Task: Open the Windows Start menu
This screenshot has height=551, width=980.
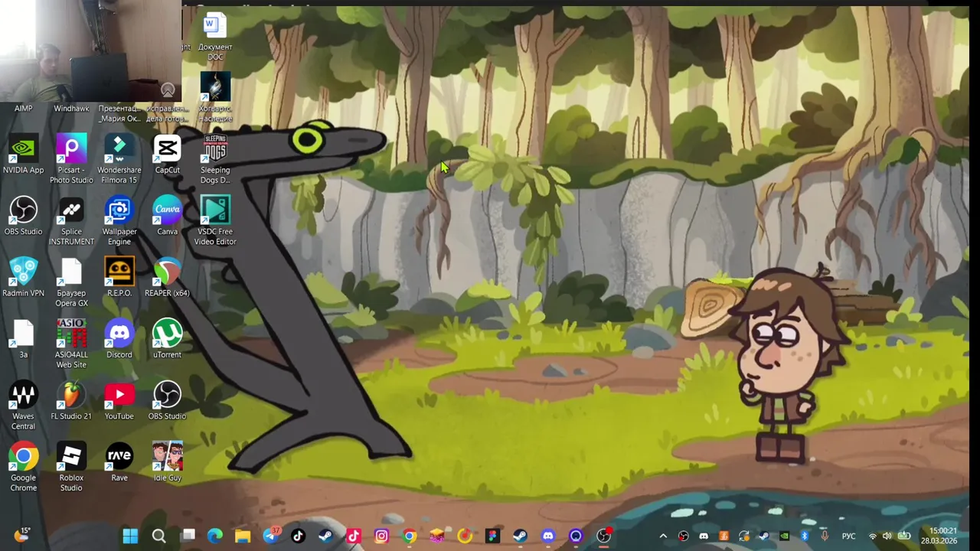Action: [130, 536]
